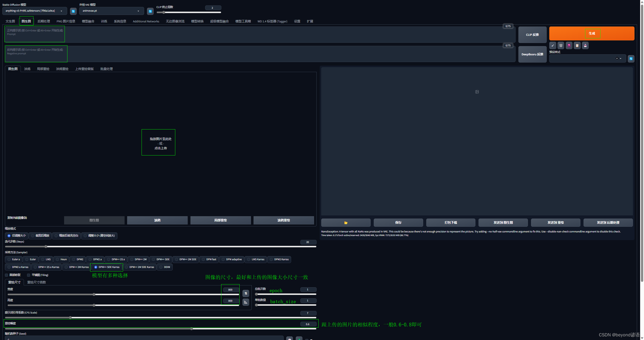This screenshot has width=644, height=340.
Task: Refresh the preset styles list
Action: pos(631,59)
